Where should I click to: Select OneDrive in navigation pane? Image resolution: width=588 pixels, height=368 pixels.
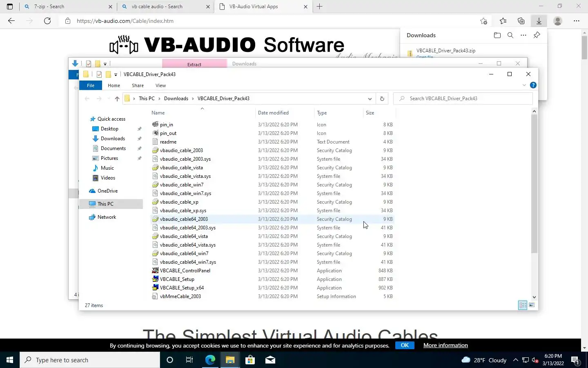(107, 191)
